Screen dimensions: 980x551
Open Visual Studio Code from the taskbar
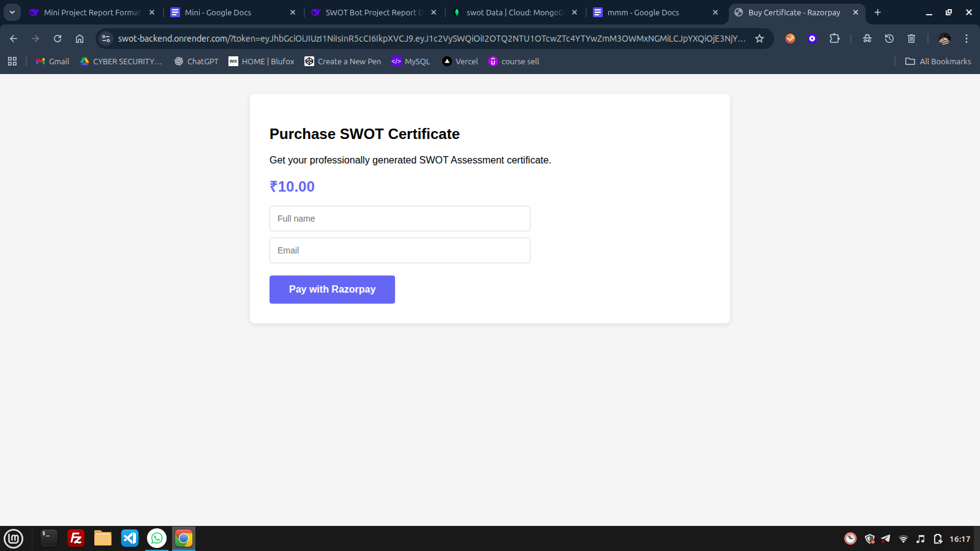coord(129,538)
